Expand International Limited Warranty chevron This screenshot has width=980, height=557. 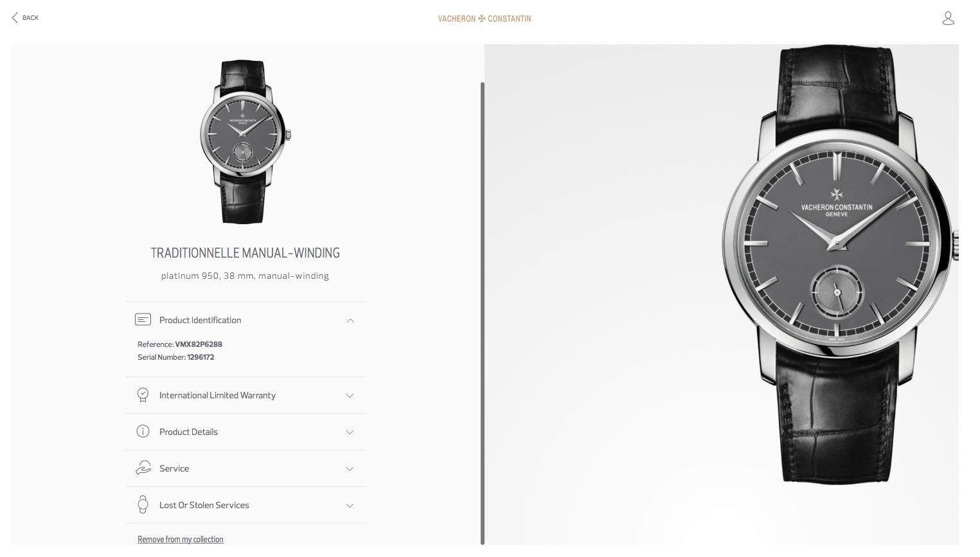(350, 396)
